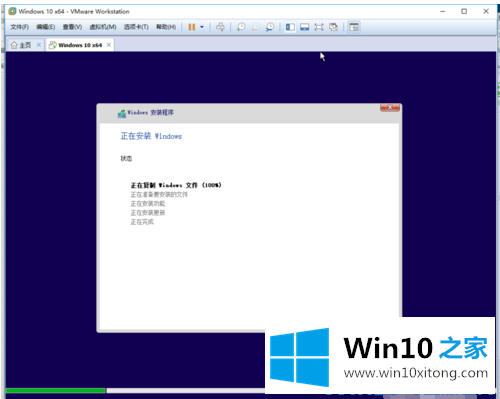Click the 正在完成 status line
The image size is (500, 399).
tap(142, 222)
